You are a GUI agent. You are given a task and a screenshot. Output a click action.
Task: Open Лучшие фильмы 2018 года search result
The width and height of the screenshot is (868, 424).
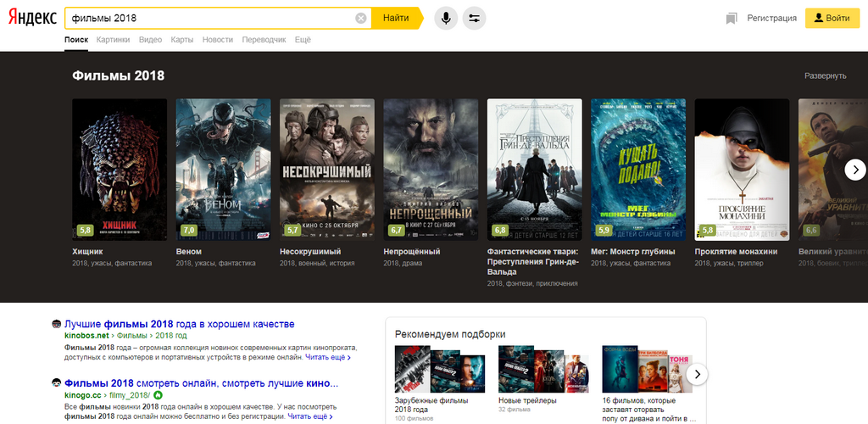coord(180,325)
